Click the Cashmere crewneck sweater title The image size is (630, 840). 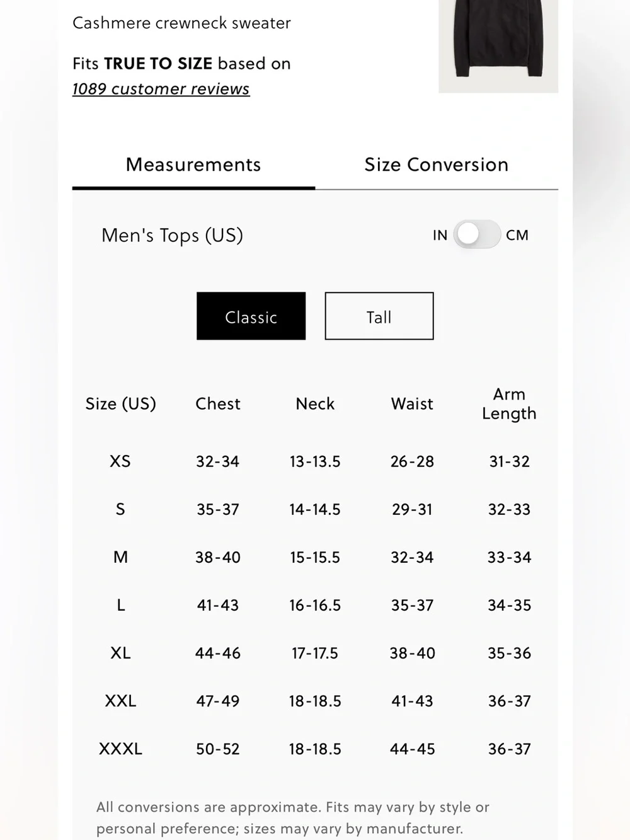pyautogui.click(x=181, y=23)
